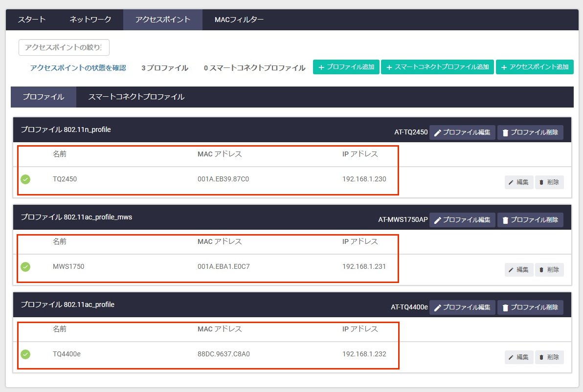
Task: Click the plus icon on スマートコネクトプロファイル追加
Action: 389,67
